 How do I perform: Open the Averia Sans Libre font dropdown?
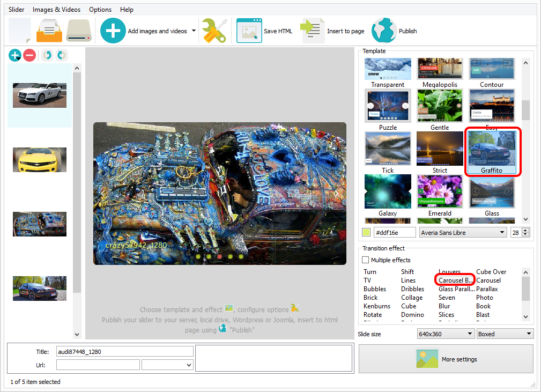[x=463, y=232]
